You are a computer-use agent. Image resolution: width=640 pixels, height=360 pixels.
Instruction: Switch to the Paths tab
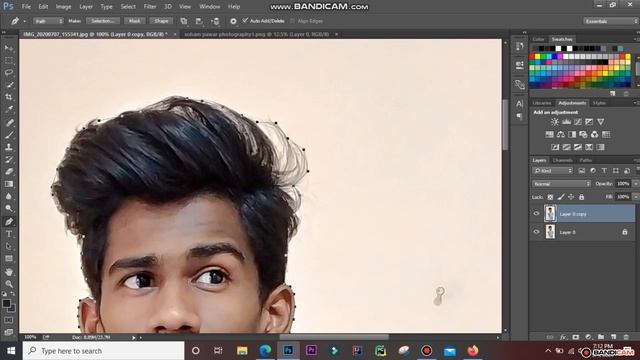(585, 160)
